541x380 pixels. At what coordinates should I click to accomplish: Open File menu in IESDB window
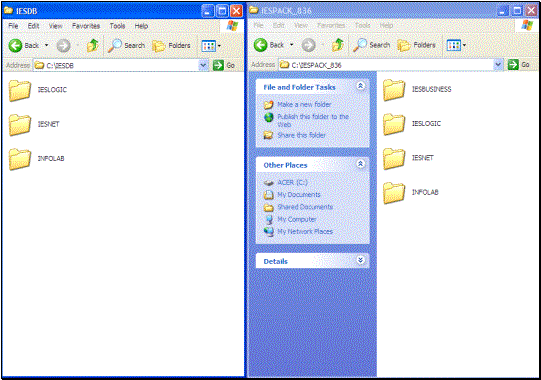(13, 26)
